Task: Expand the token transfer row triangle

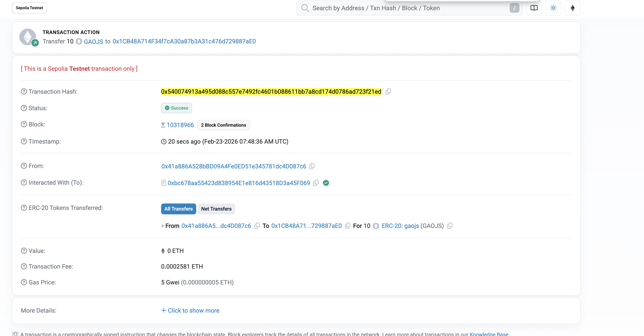Action: (x=163, y=226)
